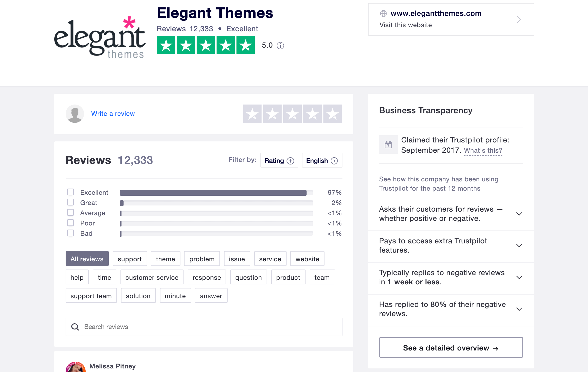Screen dimensions: 588x372
Task: Click inside the Search reviews field
Action: pos(179,327)
